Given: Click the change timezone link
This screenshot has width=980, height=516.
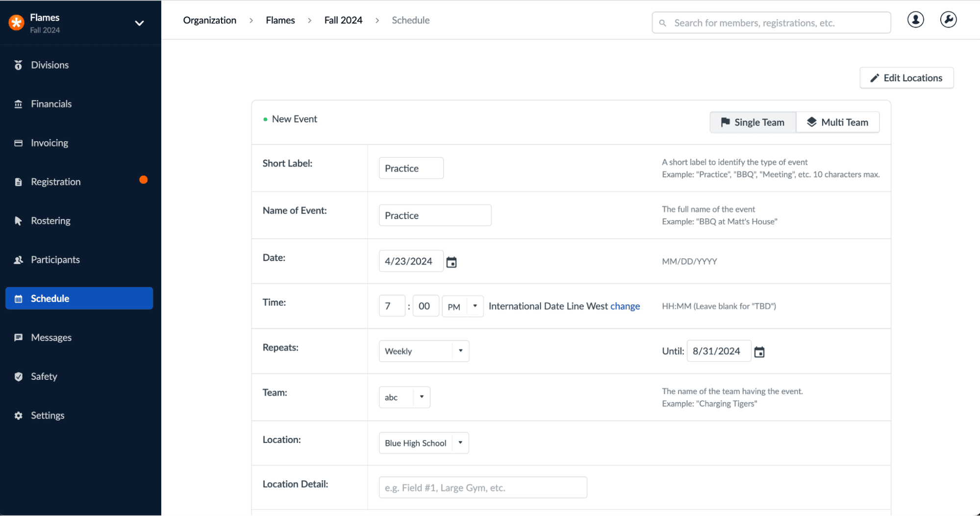Looking at the screenshot, I should tap(625, 306).
